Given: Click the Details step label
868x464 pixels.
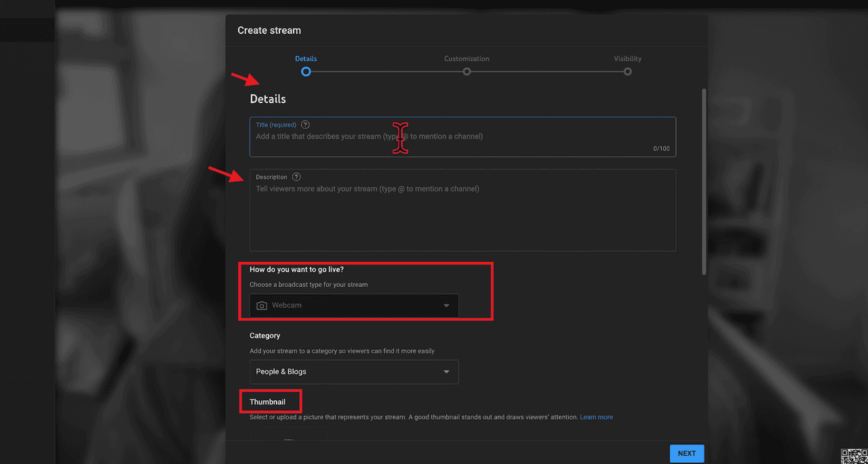Looking at the screenshot, I should (x=306, y=59).
